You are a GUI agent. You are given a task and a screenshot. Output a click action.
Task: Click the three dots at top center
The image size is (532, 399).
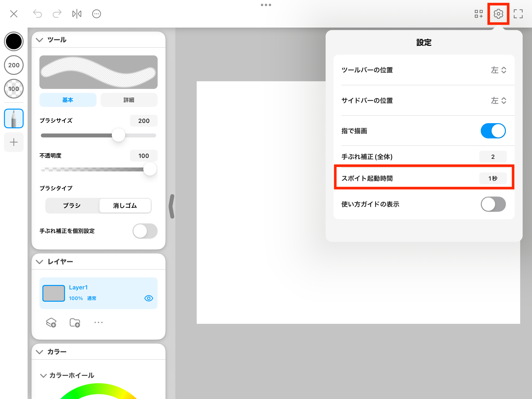[x=266, y=5]
